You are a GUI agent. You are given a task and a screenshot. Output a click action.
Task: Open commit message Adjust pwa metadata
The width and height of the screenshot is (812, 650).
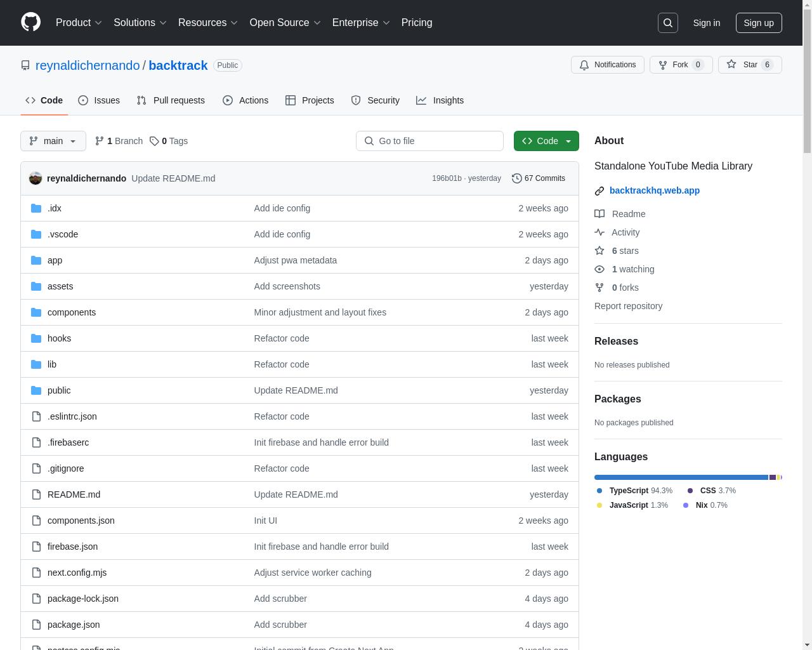[x=296, y=260]
